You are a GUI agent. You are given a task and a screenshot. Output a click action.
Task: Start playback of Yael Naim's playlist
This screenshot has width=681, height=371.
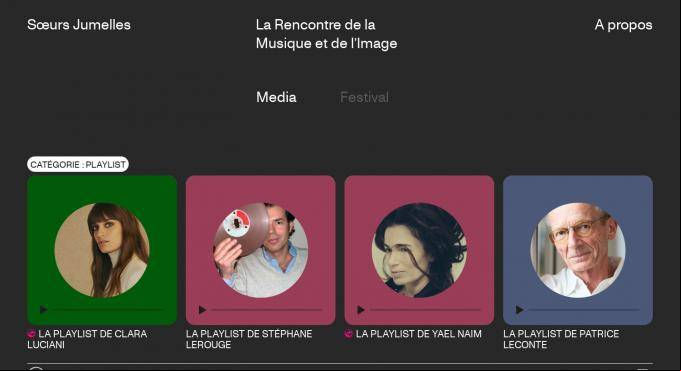[360, 310]
